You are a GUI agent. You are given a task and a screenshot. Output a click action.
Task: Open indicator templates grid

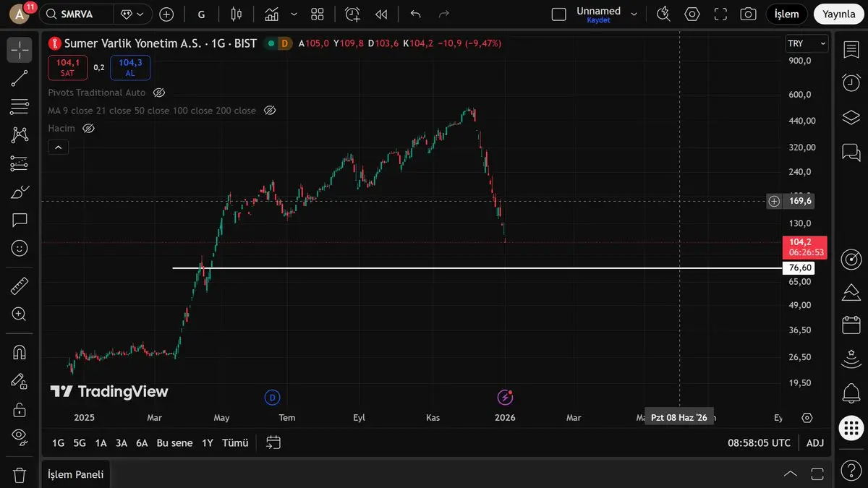tap(317, 14)
